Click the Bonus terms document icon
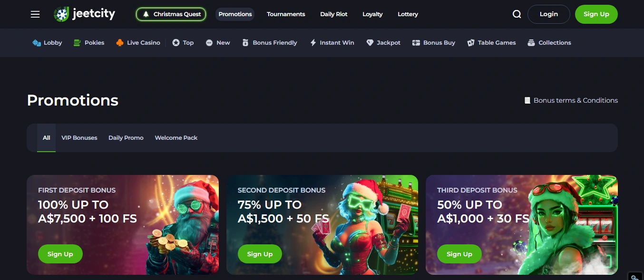Image resolution: width=644 pixels, height=280 pixels. (x=527, y=100)
